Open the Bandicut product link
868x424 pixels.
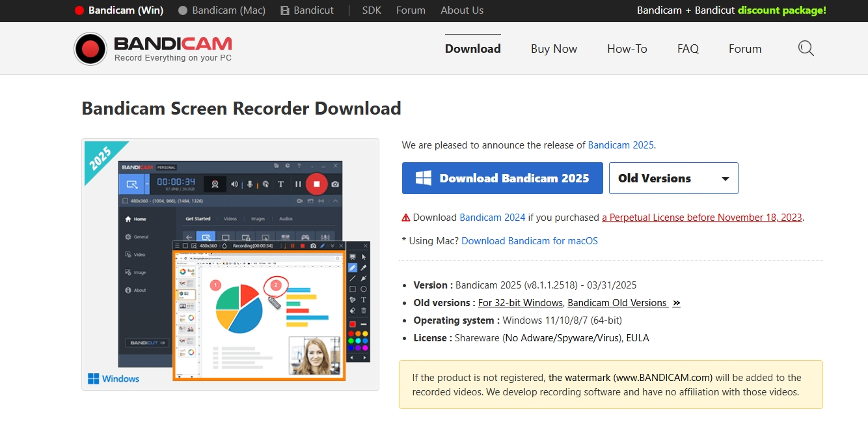[x=307, y=10]
